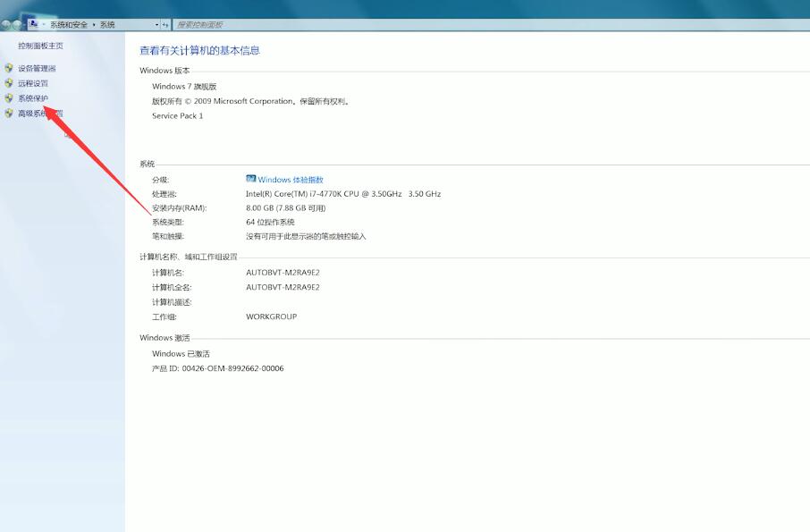The image size is (810, 532).
Task: Click the 2009 Microsoft Corporation copyright line
Action: point(251,101)
